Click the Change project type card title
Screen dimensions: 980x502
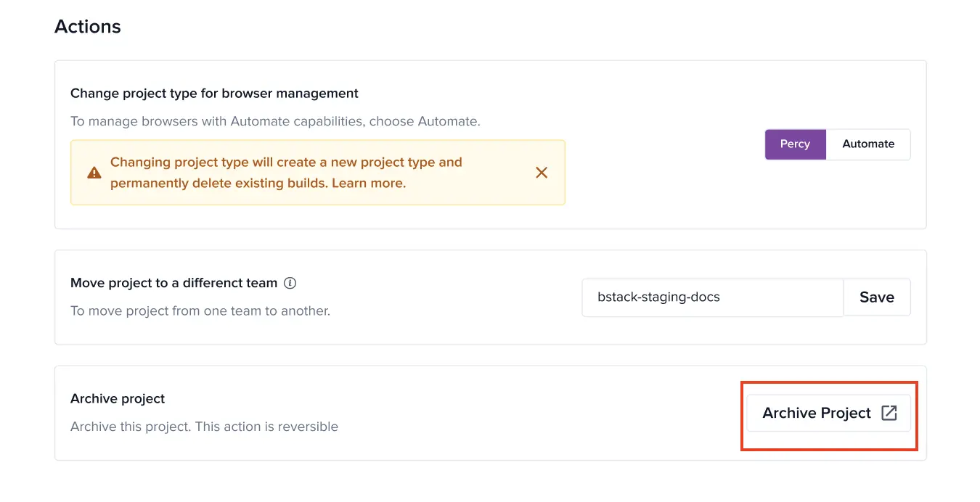(214, 93)
